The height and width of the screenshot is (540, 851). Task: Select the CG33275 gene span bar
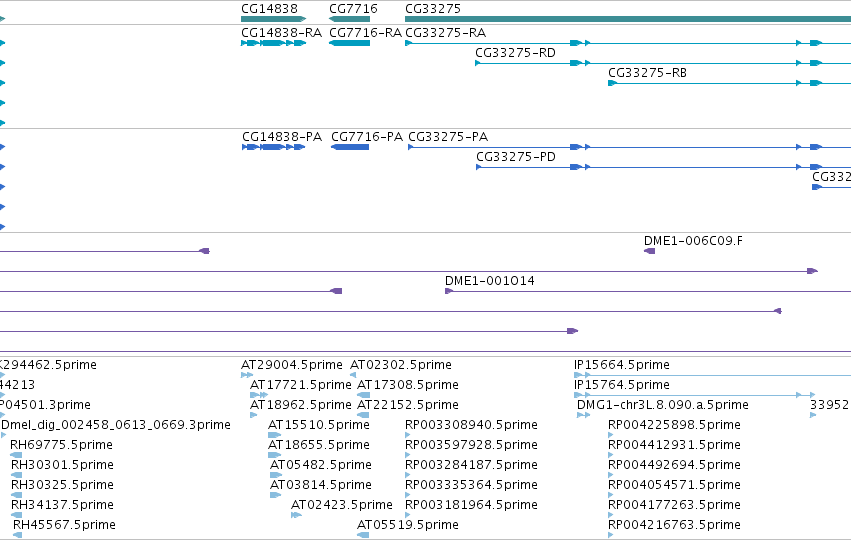click(x=628, y=19)
